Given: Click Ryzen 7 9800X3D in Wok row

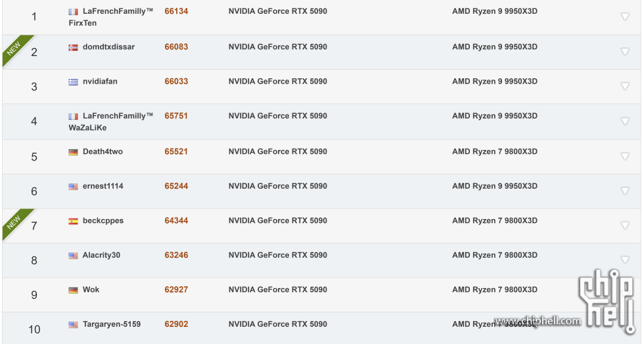Looking at the screenshot, I should pos(495,290).
